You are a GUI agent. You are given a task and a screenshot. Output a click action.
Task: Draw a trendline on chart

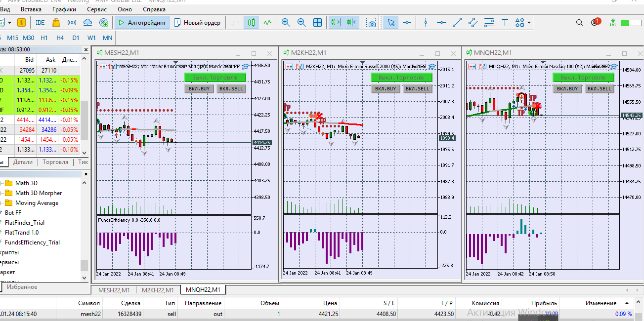(458, 22)
